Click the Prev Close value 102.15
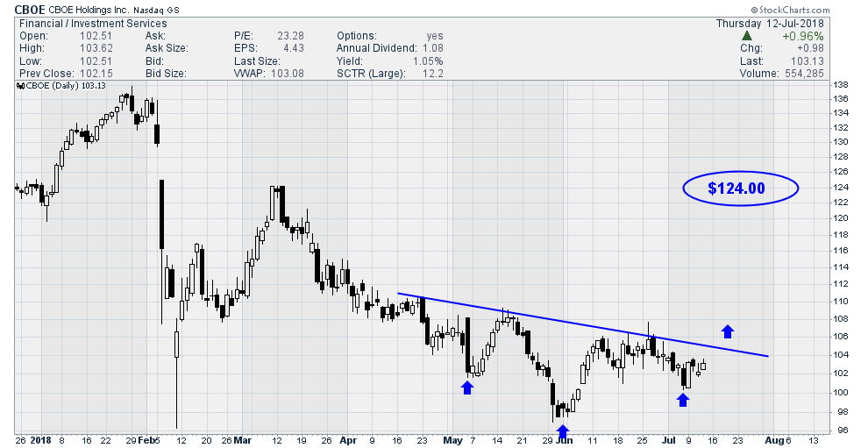Screen dimensions: 868x448 tap(96, 73)
